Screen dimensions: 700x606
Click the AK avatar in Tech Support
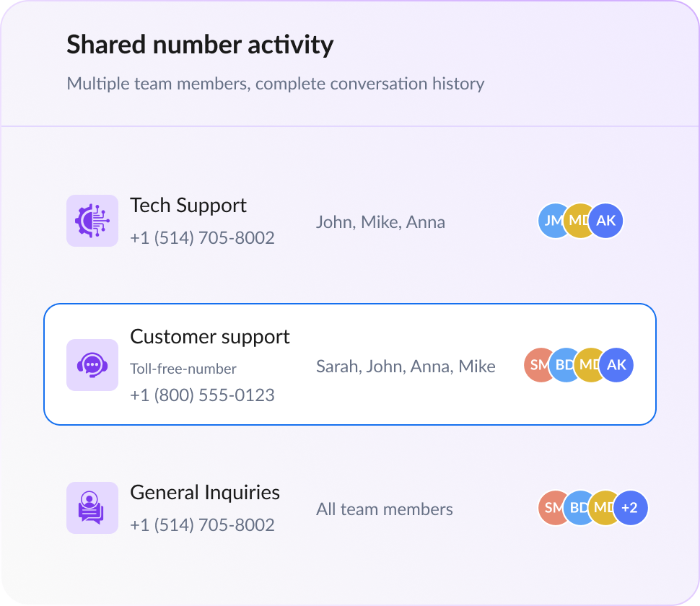[606, 221]
